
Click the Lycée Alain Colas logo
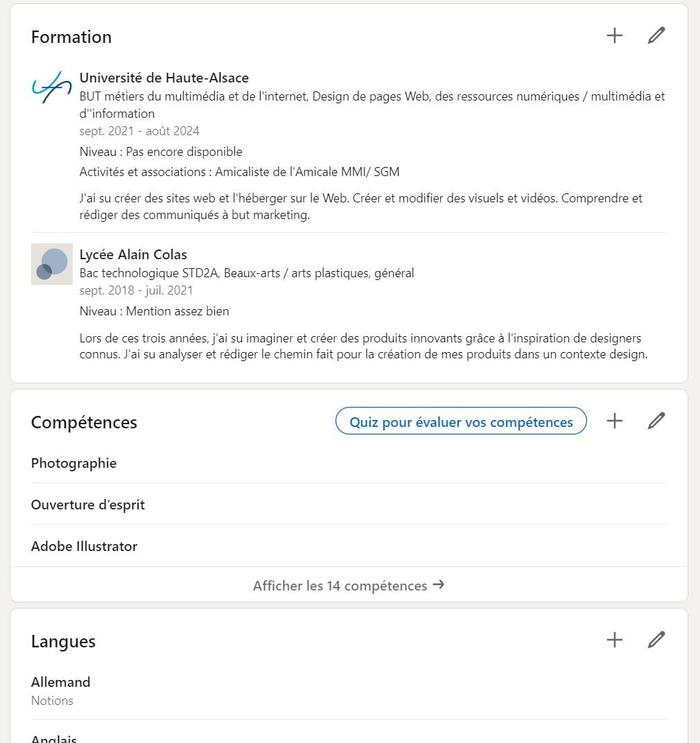(51, 264)
